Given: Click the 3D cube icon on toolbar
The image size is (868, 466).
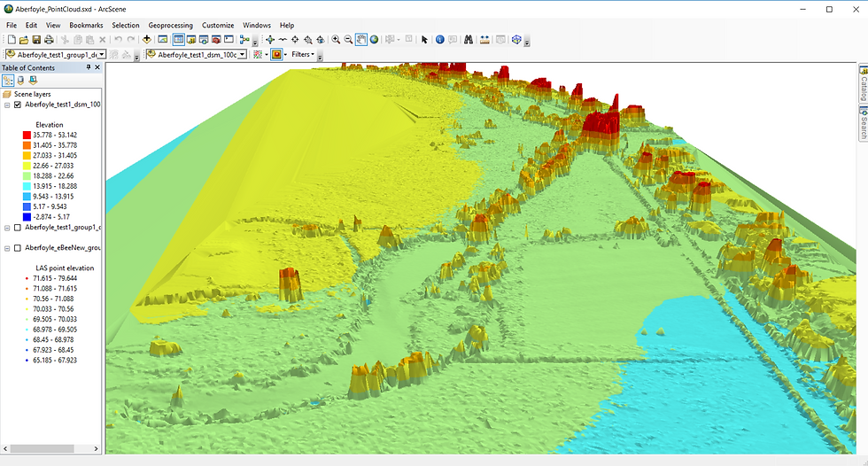Looking at the screenshot, I should pyautogui.click(x=516, y=39).
